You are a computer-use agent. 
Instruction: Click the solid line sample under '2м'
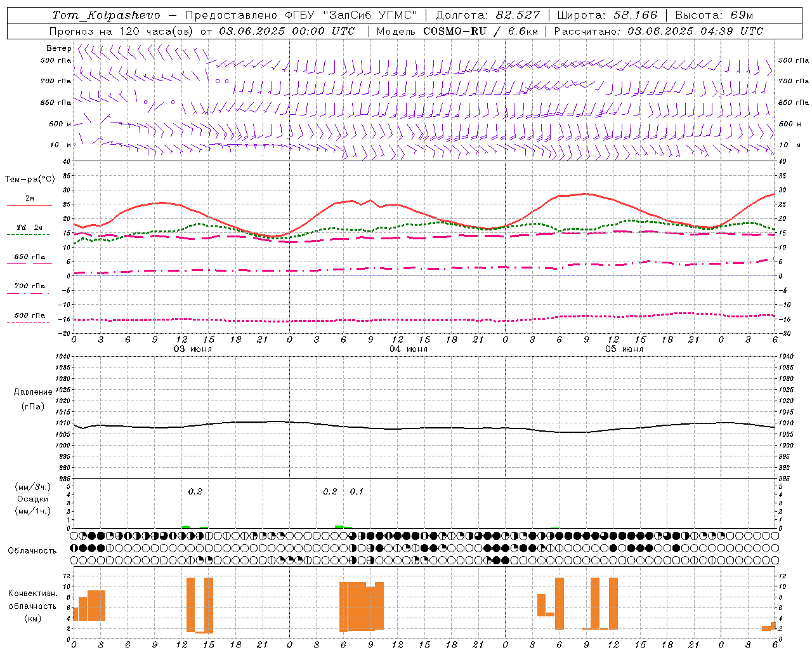point(29,206)
